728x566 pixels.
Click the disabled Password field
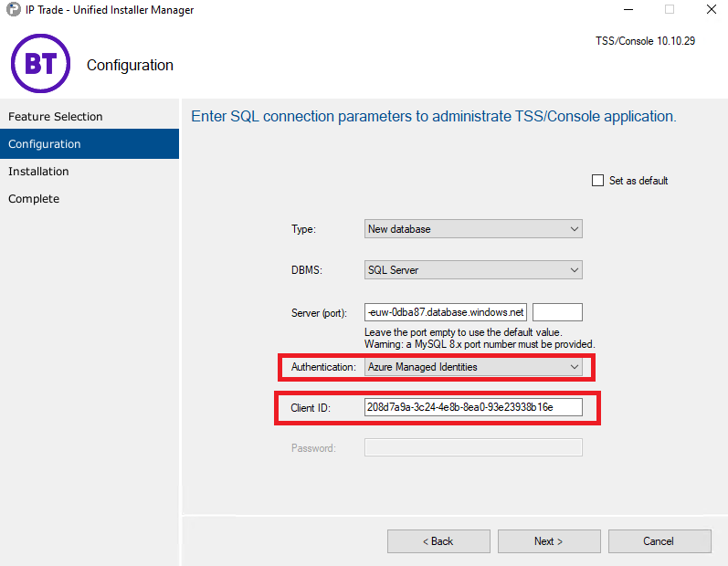473,447
